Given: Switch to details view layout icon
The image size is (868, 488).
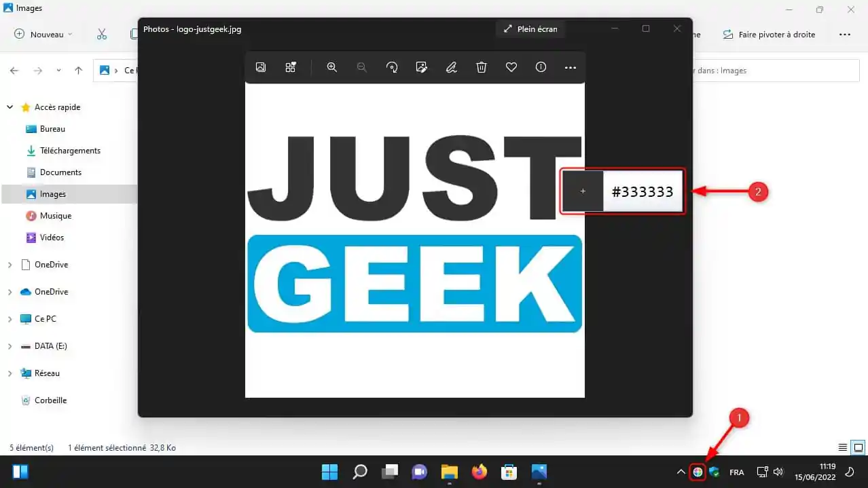Looking at the screenshot, I should [843, 448].
